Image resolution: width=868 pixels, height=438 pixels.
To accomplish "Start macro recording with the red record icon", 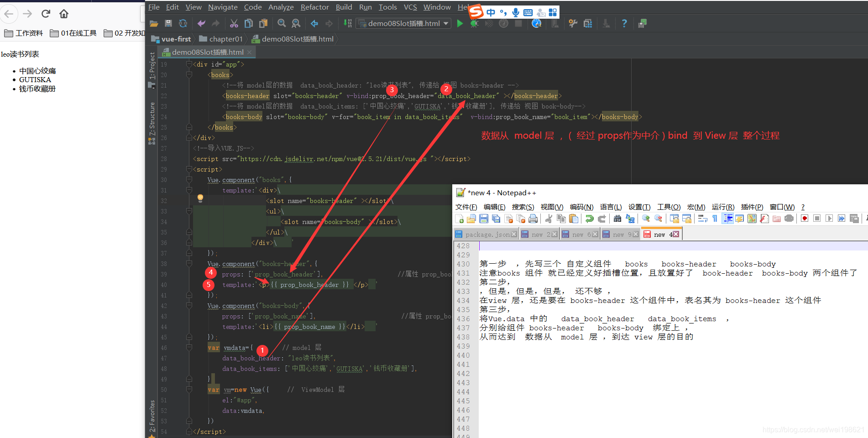I will pyautogui.click(x=805, y=219).
